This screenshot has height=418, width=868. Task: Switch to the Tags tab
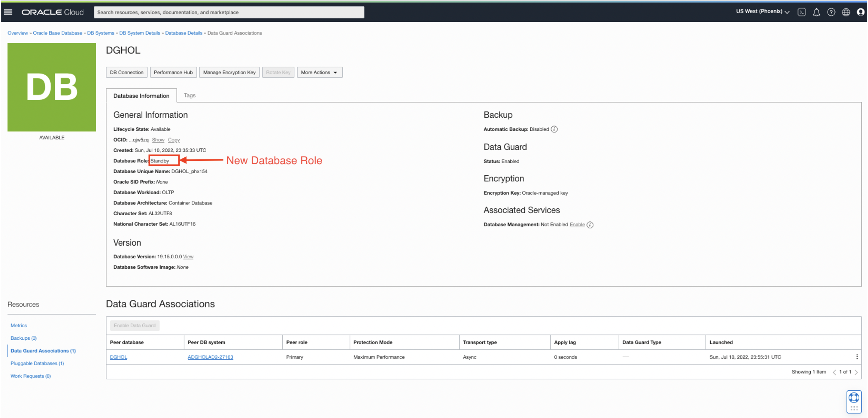[190, 95]
